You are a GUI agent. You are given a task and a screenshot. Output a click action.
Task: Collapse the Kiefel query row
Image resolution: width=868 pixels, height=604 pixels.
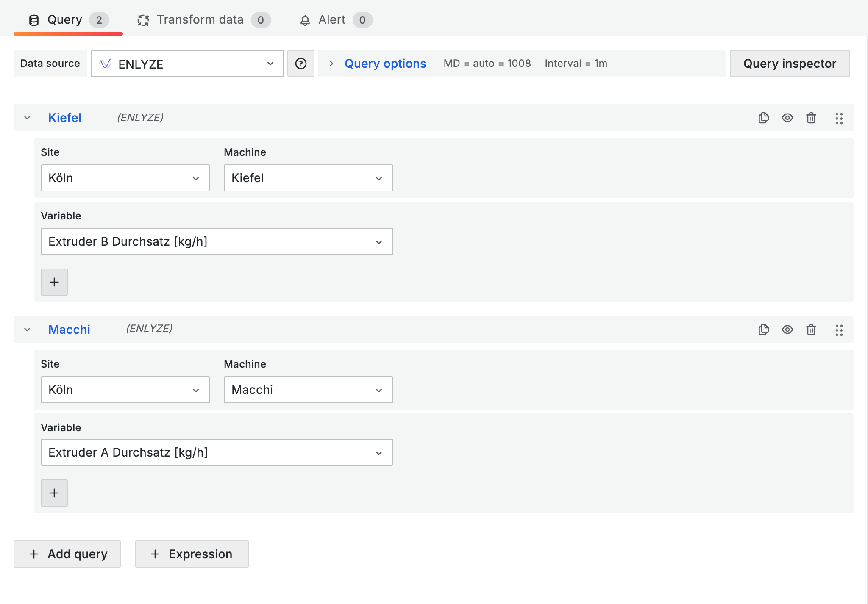[x=27, y=118]
